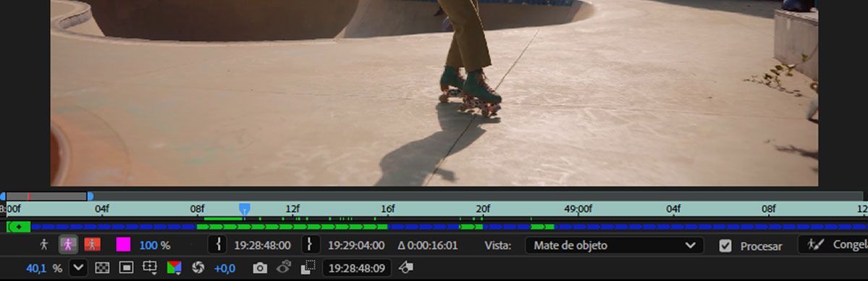Toggle the transparency grid icon
Screen dimensions: 868x281
click(x=102, y=268)
